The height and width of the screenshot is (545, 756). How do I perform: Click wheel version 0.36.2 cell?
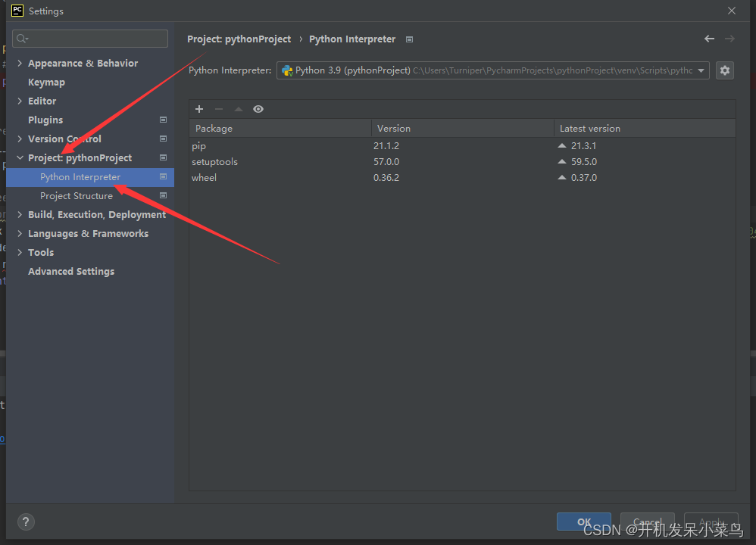click(386, 177)
